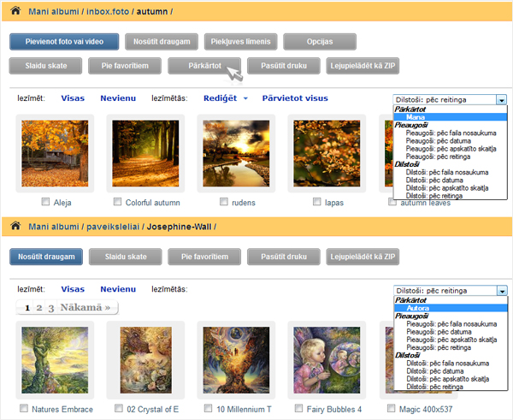Open the Natures Embrace thumbnail
513x420 pixels.
click(55, 360)
